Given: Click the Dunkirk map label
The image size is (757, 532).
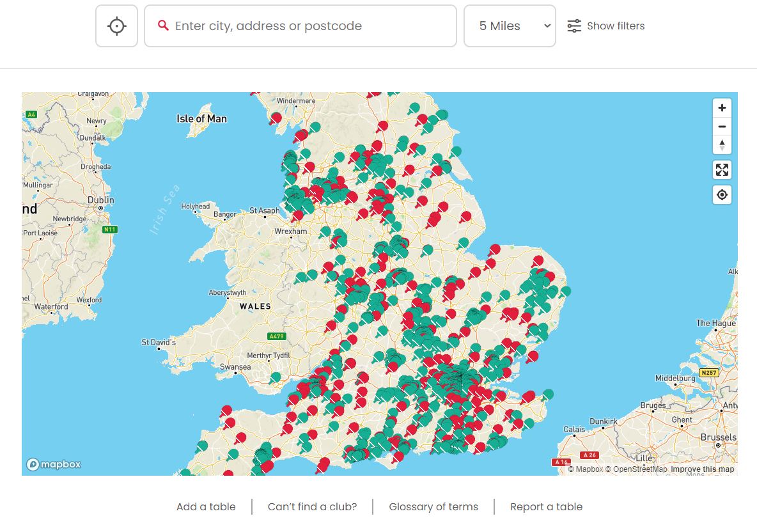Looking at the screenshot, I should pyautogui.click(x=603, y=421).
